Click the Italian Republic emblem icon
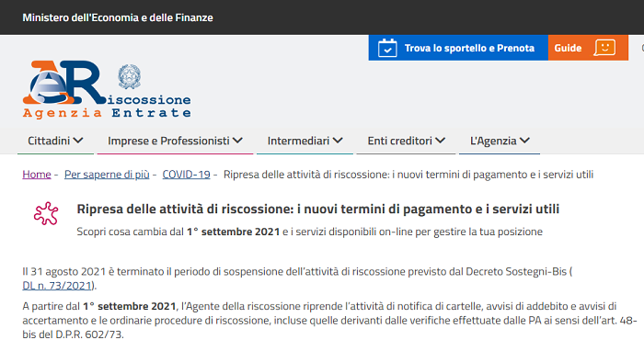 [x=130, y=76]
